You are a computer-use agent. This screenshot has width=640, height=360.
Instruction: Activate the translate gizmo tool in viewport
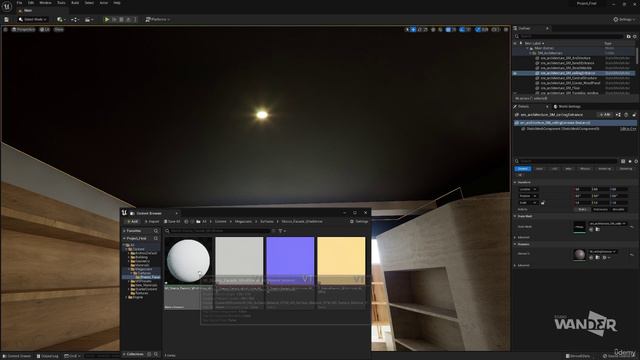pyautogui.click(x=413, y=29)
